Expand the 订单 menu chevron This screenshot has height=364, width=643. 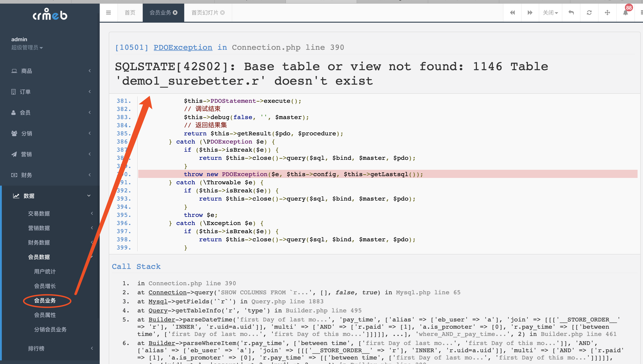(x=89, y=91)
